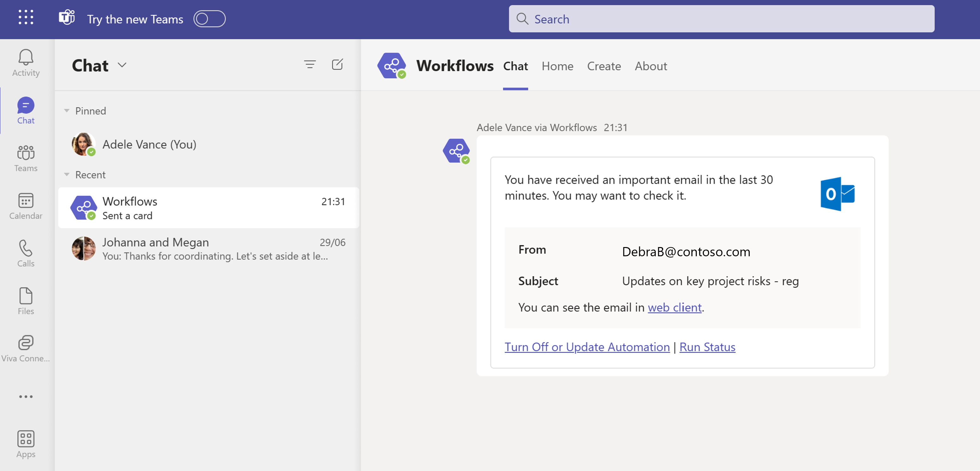Screen dimensions: 980x471
Task: Open the Calendar
Action: (25, 206)
